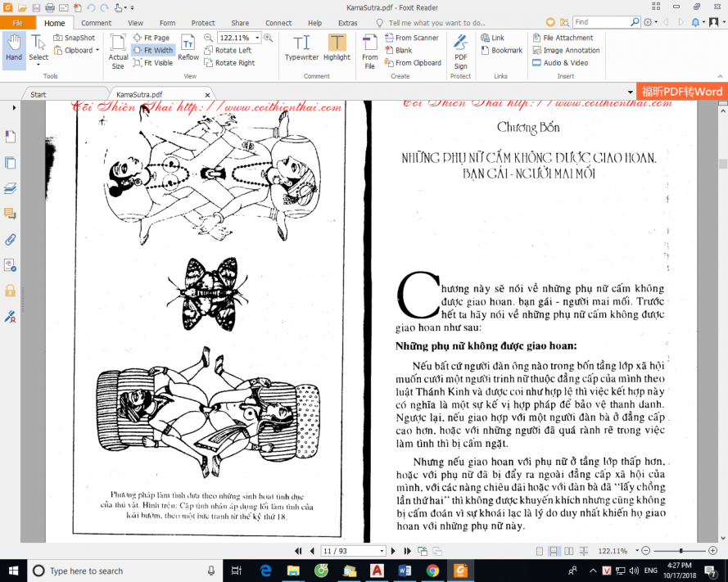Image resolution: width=728 pixels, height=582 pixels.
Task: Insert a Bookmark
Action: pyautogui.click(x=505, y=50)
